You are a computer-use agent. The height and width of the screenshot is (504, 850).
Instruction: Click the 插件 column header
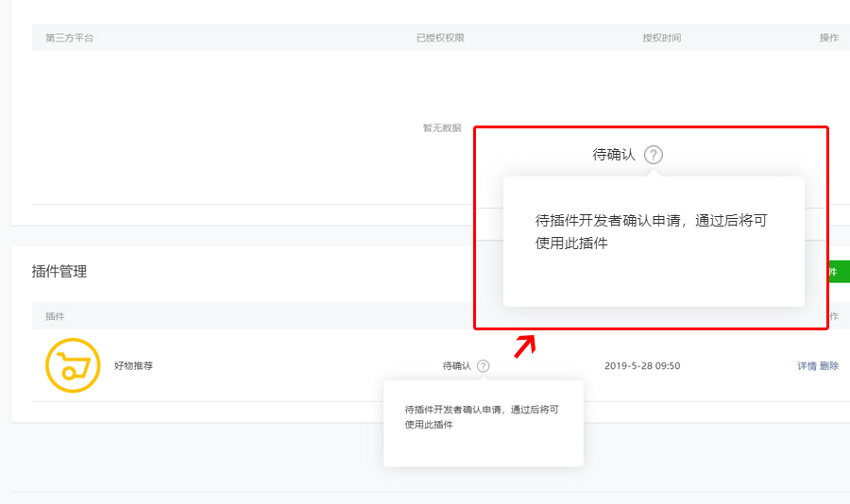(x=55, y=316)
